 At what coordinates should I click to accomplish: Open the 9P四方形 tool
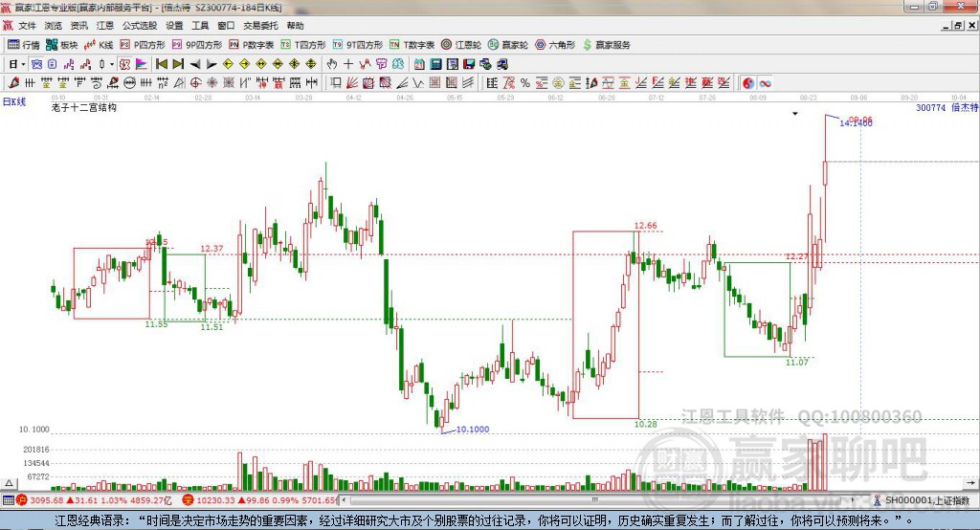tap(197, 45)
